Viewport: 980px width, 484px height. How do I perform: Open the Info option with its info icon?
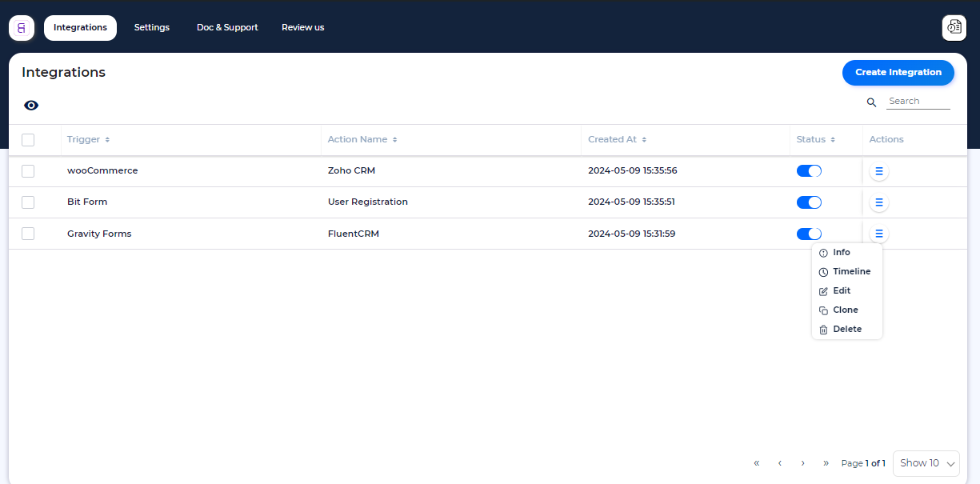(835, 252)
